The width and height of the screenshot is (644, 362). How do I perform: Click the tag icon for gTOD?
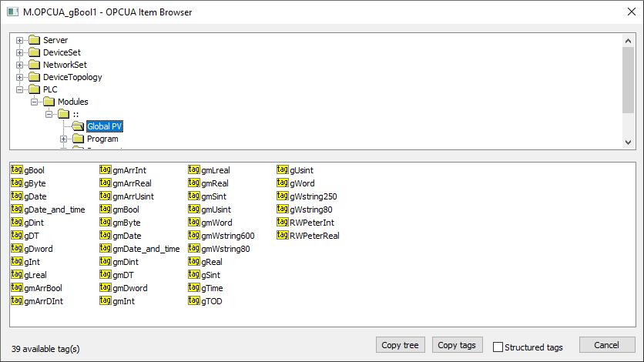click(x=194, y=300)
